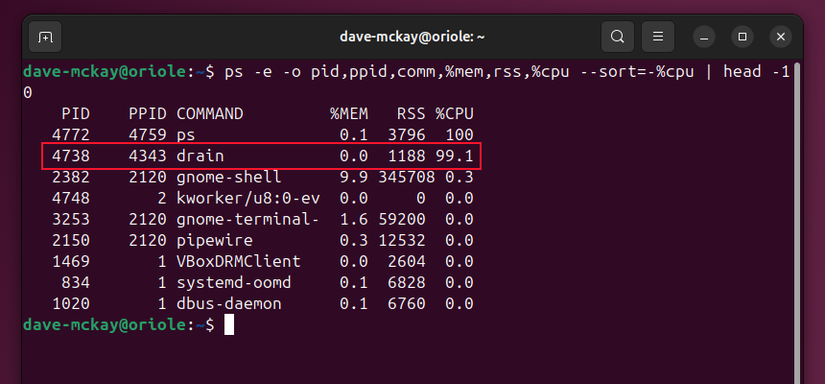The image size is (825, 384).
Task: Click the ps command name
Action: coord(186,136)
